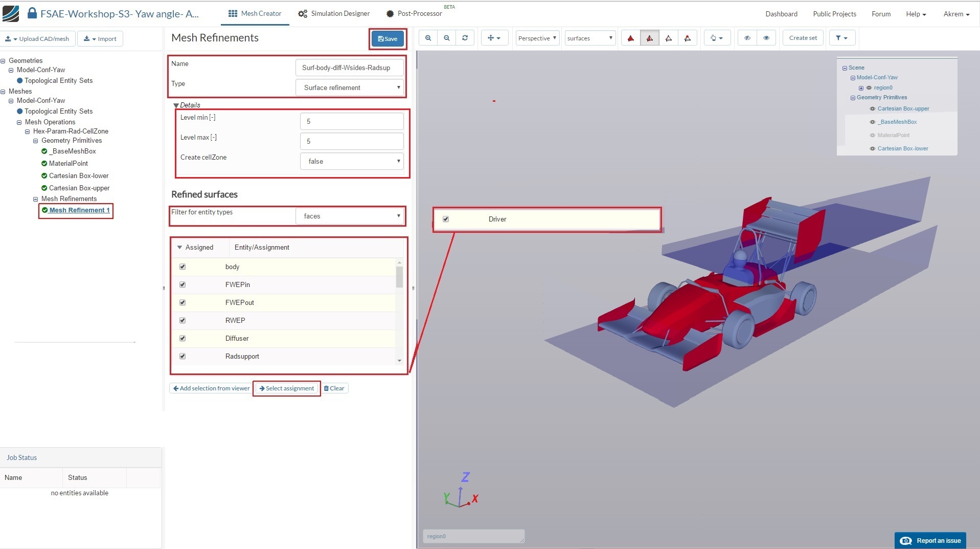Click the zoom in magnifier icon
Viewport: 980px width, 549px height.
pyautogui.click(x=428, y=38)
